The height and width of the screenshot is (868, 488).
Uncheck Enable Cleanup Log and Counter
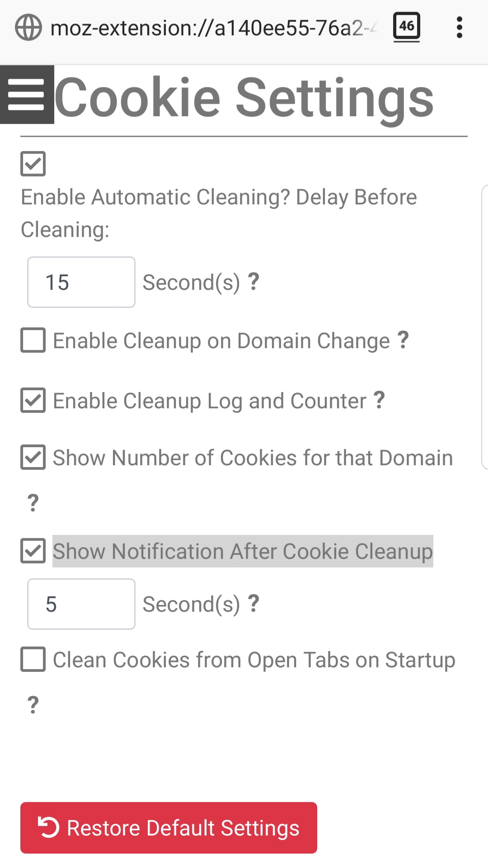[x=33, y=400]
